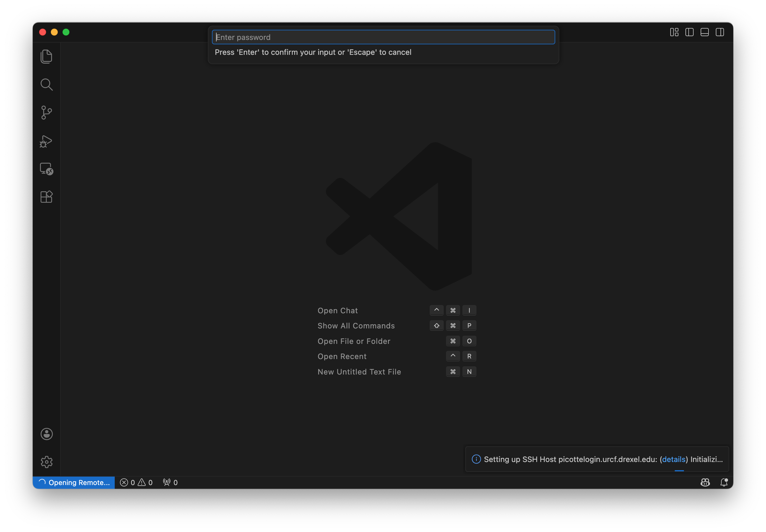Viewport: 766px width, 532px height.
Task: Open Copilot status icon in status bar
Action: (x=705, y=482)
